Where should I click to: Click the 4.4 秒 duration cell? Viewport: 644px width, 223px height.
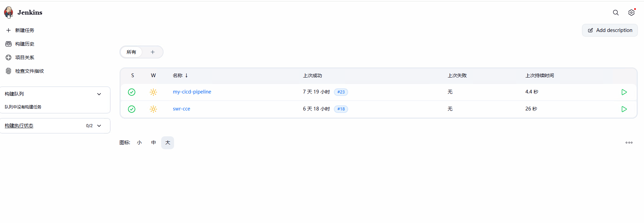tap(532, 92)
